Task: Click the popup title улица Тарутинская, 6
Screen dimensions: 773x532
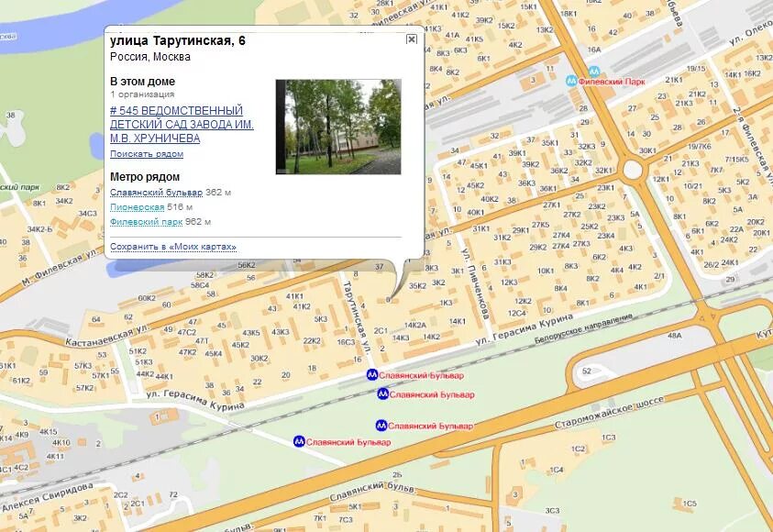Action: click(178, 40)
